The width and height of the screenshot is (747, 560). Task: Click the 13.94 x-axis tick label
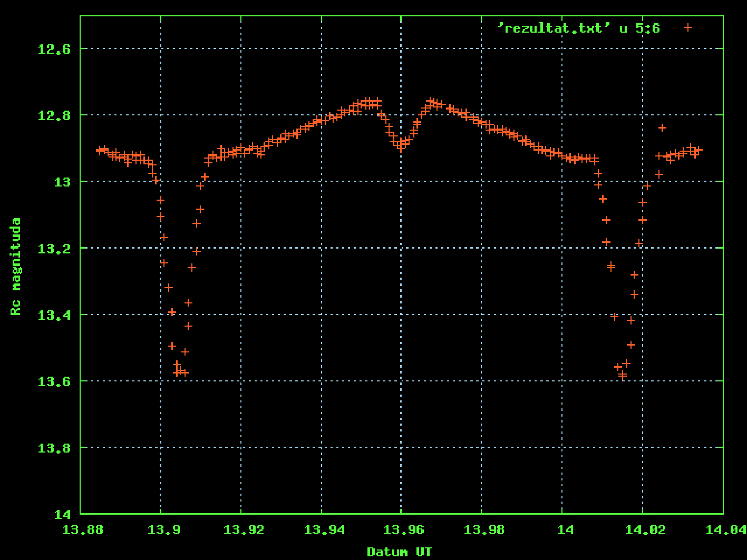pyautogui.click(x=324, y=529)
